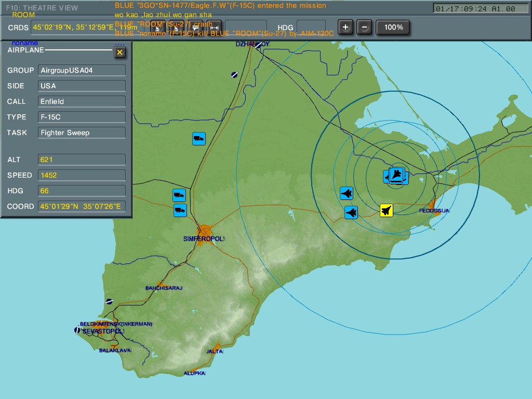Click the airfield symbol west of Sevastopol
The width and height of the screenshot is (532, 399).
77,330
